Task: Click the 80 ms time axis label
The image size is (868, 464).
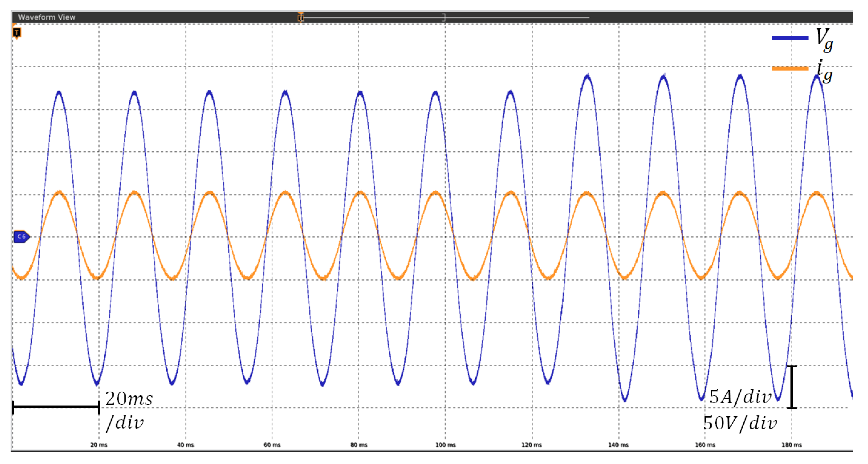Action: (359, 445)
